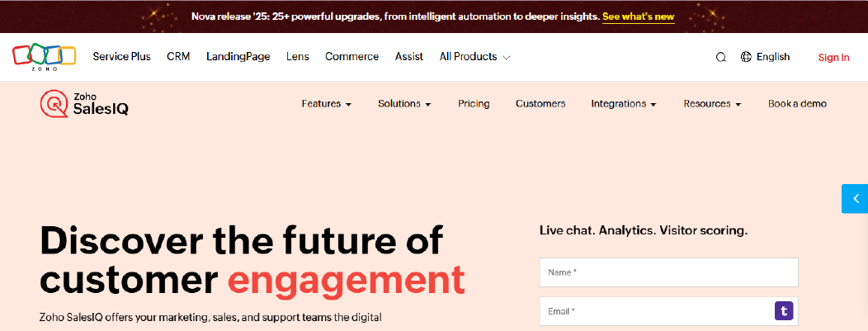868x331 pixels.
Task: Open the Commerce product link
Action: [352, 56]
